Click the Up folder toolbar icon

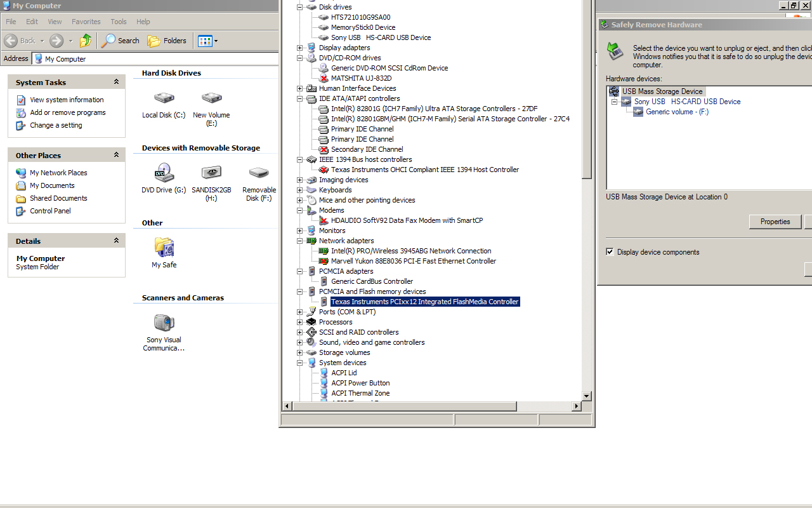point(86,41)
